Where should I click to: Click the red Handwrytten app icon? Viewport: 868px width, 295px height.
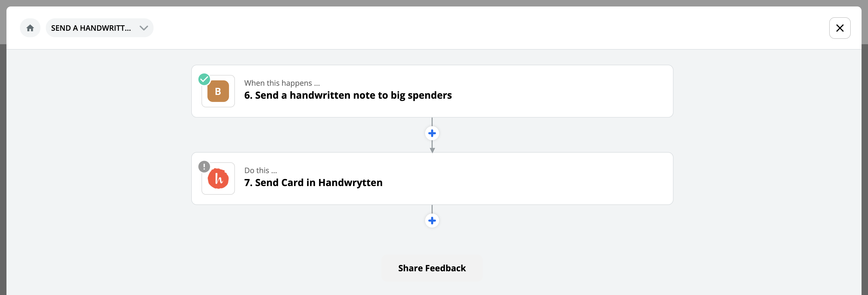(x=218, y=178)
